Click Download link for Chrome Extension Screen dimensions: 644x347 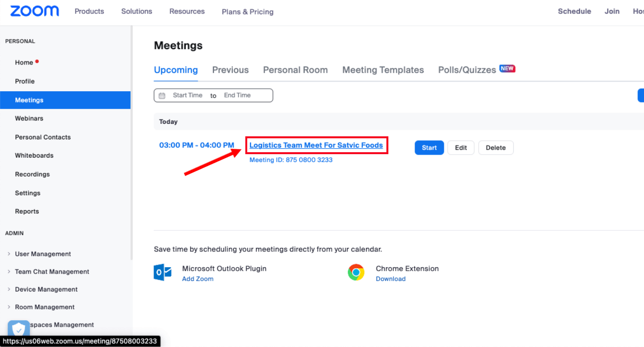click(390, 279)
